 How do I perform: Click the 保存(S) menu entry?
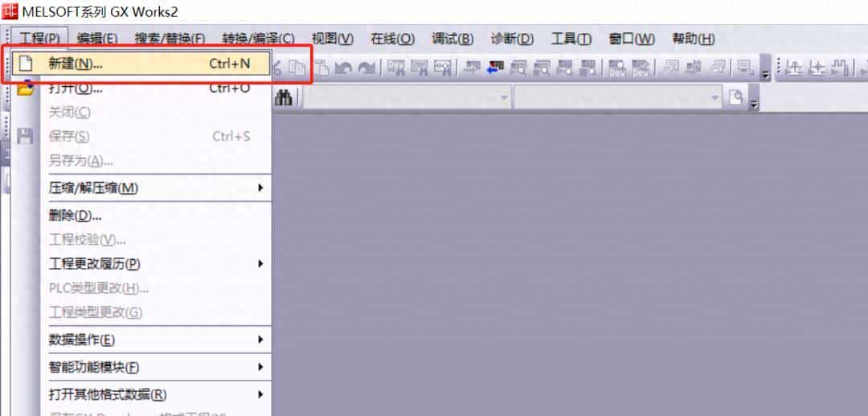(141, 136)
